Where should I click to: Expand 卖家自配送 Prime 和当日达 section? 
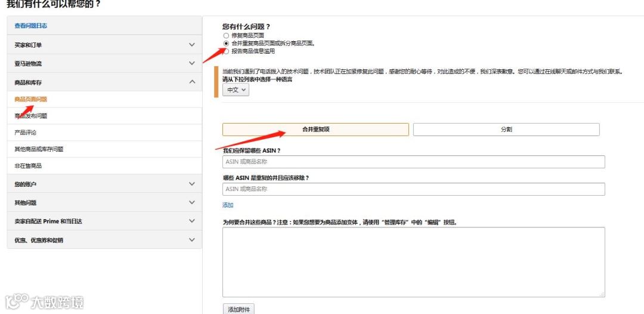click(105, 221)
